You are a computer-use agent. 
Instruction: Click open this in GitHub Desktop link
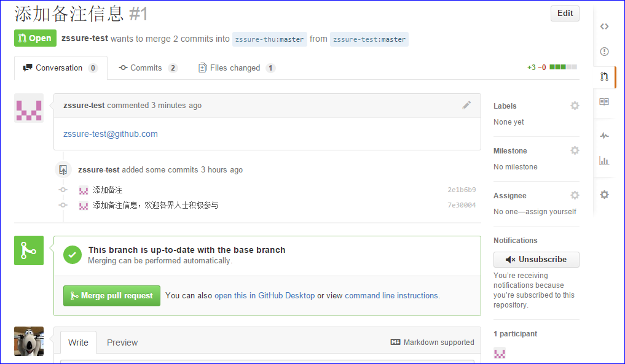(265, 295)
